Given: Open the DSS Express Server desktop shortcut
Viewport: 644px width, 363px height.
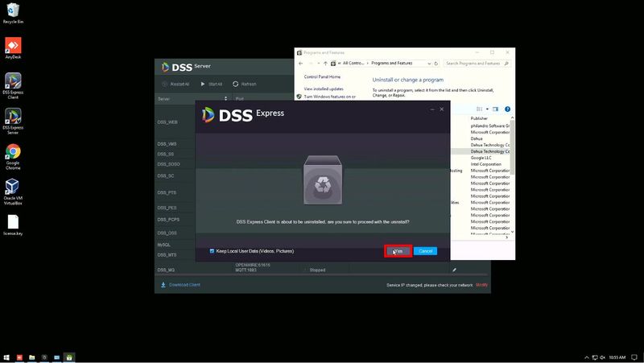Looking at the screenshot, I should [x=13, y=122].
